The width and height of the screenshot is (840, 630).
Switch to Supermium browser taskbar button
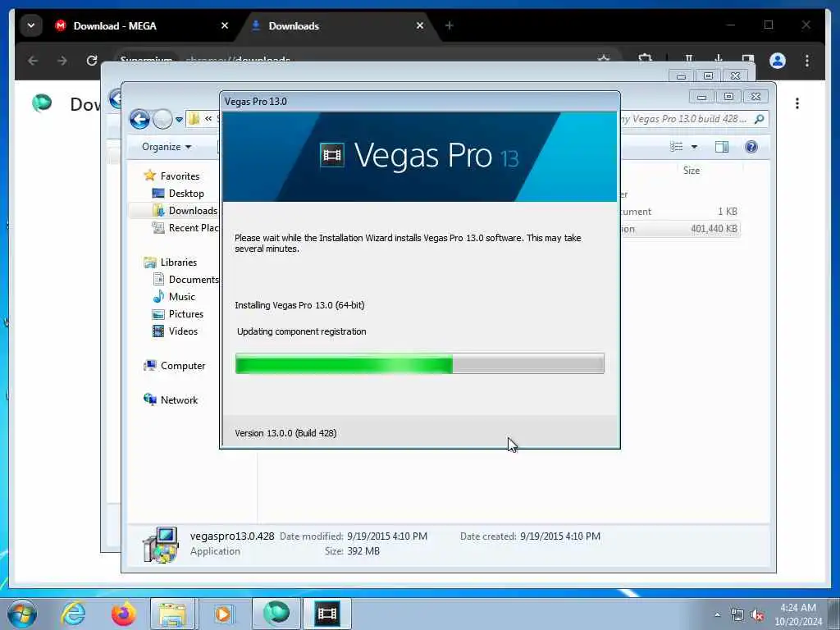[x=276, y=614]
